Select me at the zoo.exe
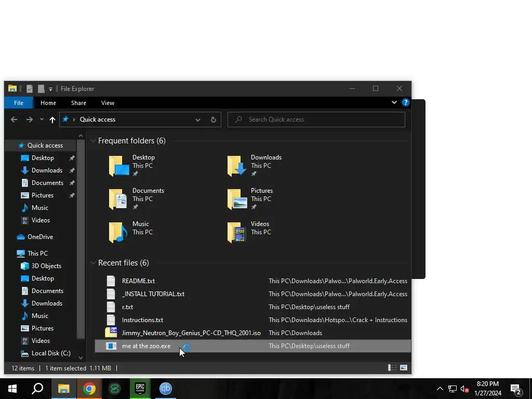This screenshot has height=399, width=532. [252, 346]
